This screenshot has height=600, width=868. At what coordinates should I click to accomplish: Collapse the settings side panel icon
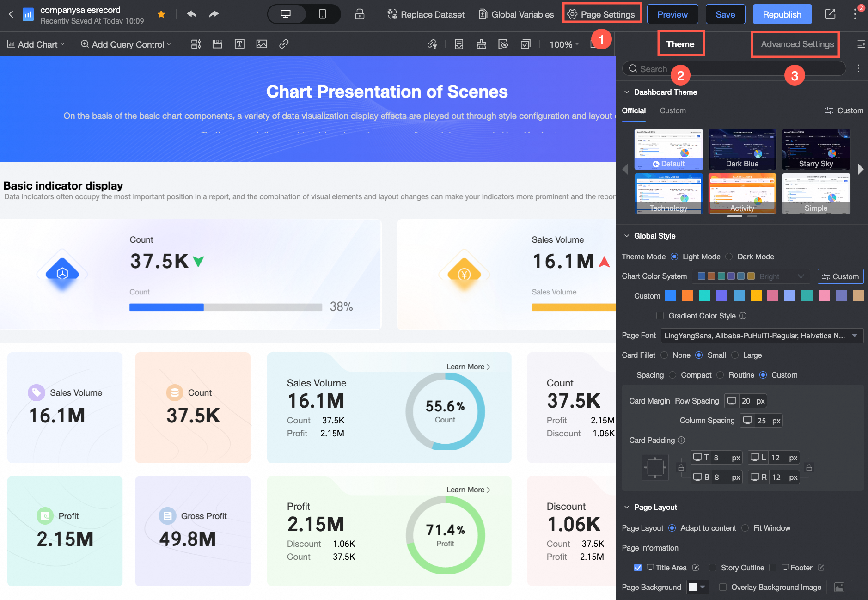click(x=861, y=44)
